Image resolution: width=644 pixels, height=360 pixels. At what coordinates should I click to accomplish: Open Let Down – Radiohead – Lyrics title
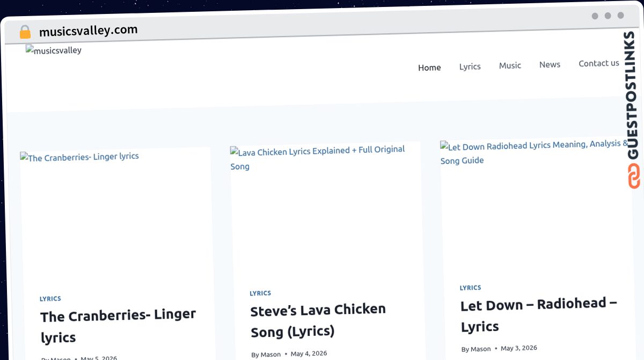pos(539,315)
